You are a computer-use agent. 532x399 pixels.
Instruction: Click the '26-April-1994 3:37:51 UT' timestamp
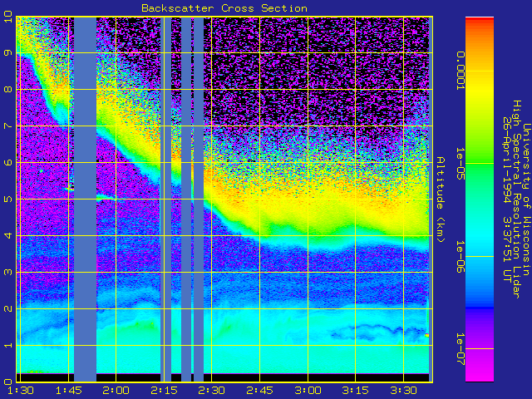pyautogui.click(x=507, y=199)
